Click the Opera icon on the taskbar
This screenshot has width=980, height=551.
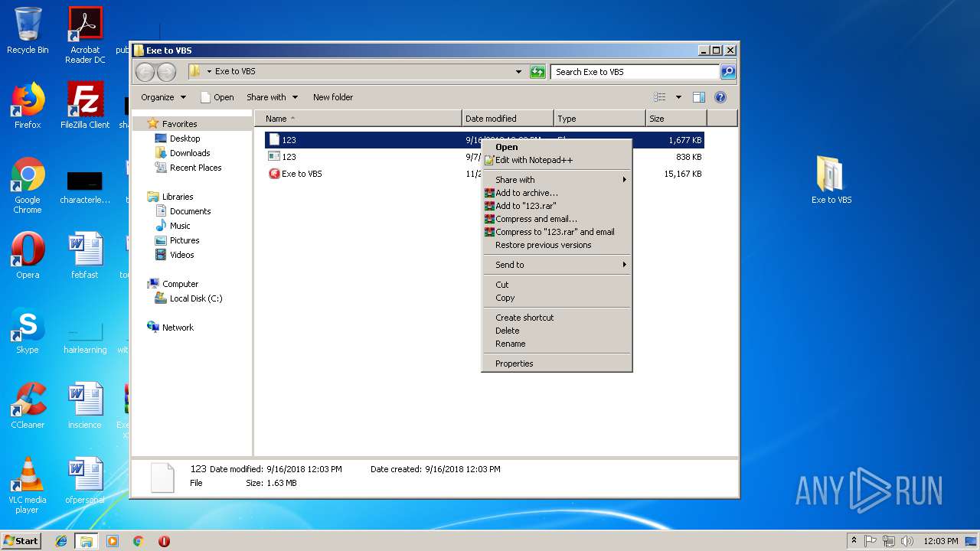click(164, 541)
